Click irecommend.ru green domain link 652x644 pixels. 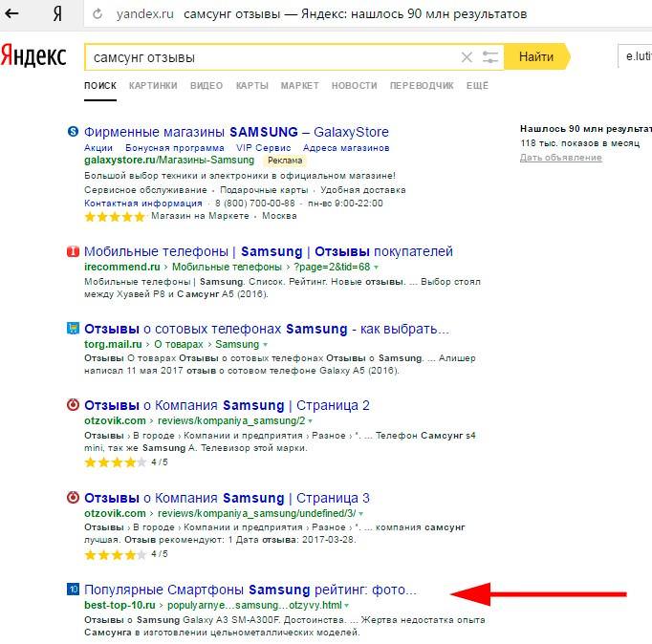pos(121,267)
